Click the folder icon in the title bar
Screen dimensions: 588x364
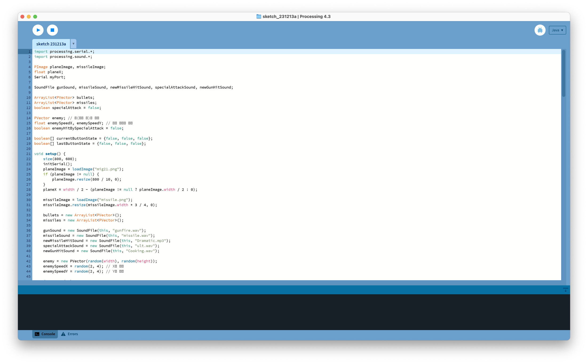[259, 17]
